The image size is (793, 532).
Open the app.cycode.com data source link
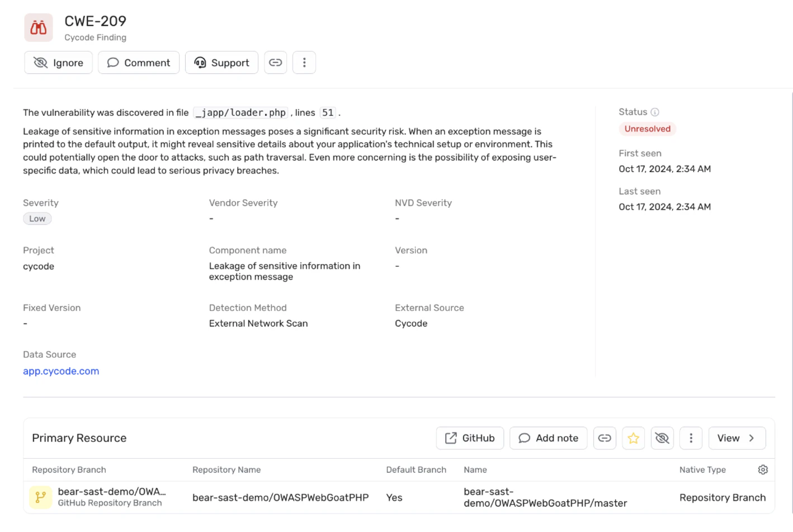(61, 371)
